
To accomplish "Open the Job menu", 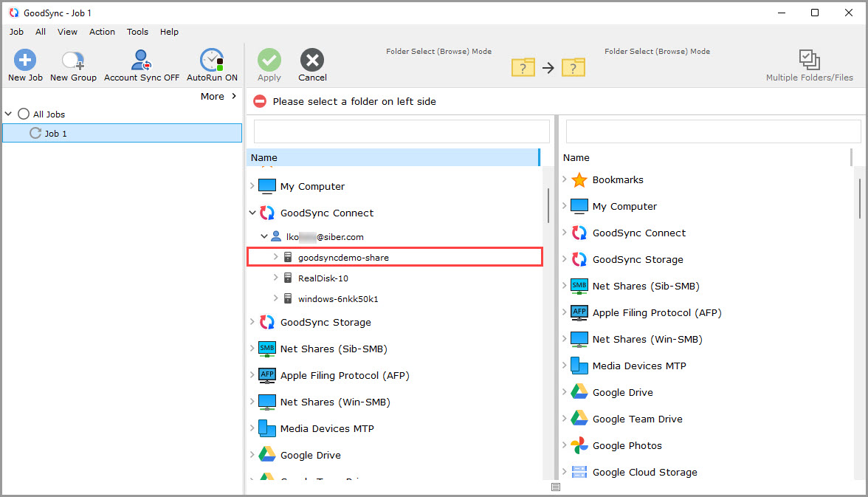I will (16, 32).
